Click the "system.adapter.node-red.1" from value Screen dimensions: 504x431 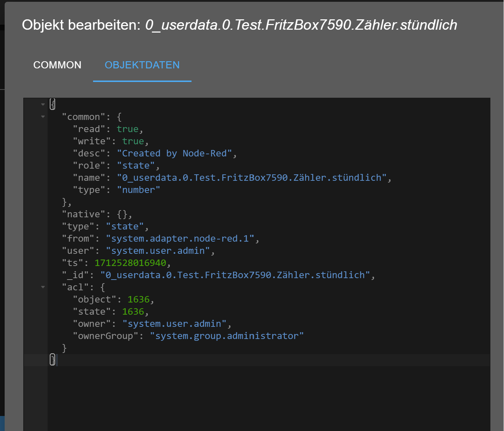(x=180, y=238)
